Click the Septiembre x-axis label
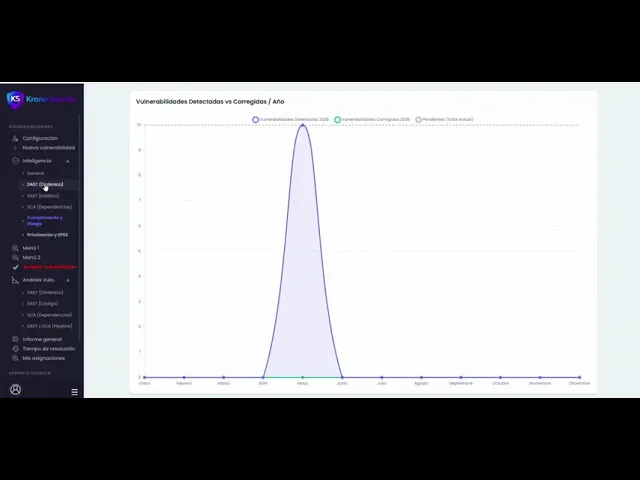The width and height of the screenshot is (640, 480). tap(461, 384)
